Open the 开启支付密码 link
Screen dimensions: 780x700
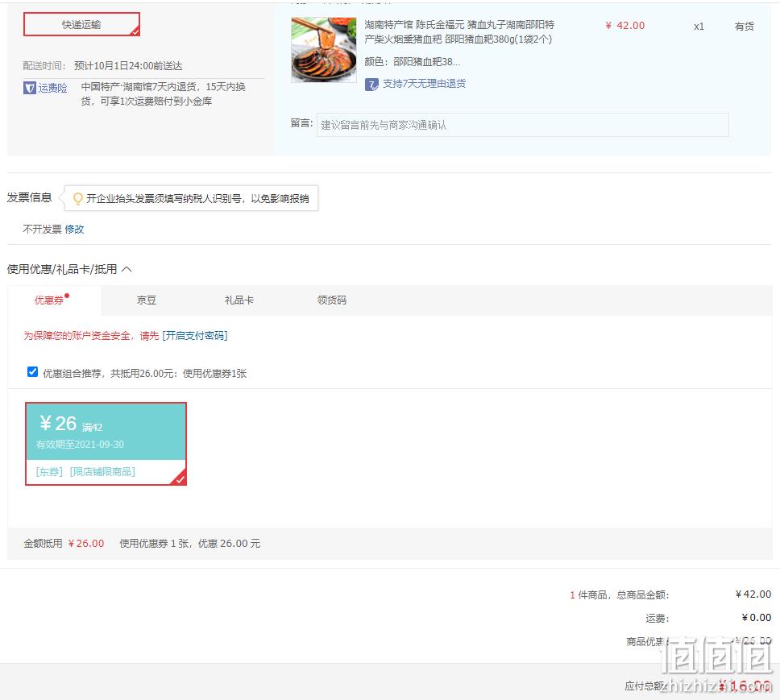tap(194, 336)
